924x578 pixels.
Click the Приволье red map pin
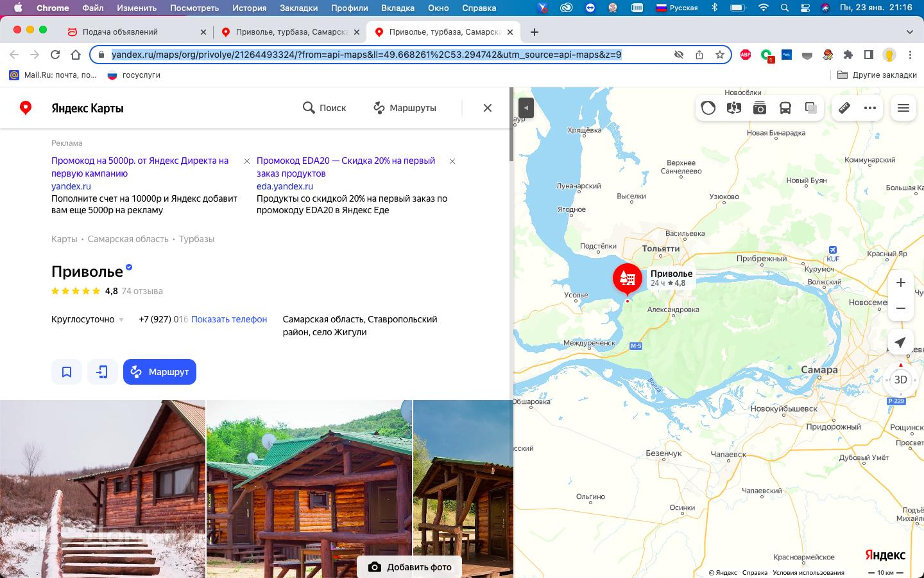click(x=628, y=279)
